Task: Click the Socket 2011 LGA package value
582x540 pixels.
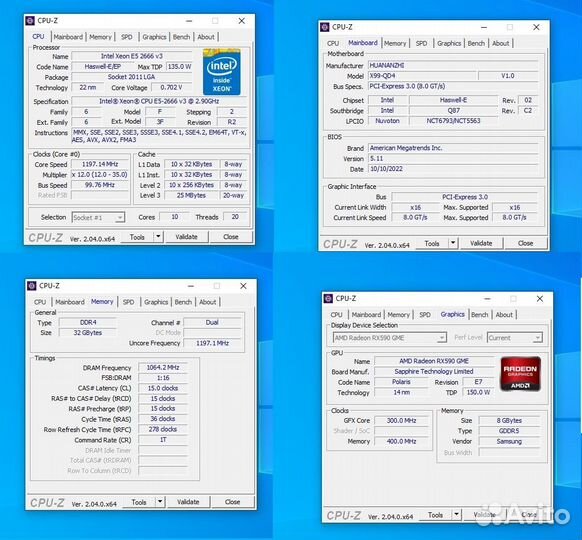Action: click(x=132, y=77)
